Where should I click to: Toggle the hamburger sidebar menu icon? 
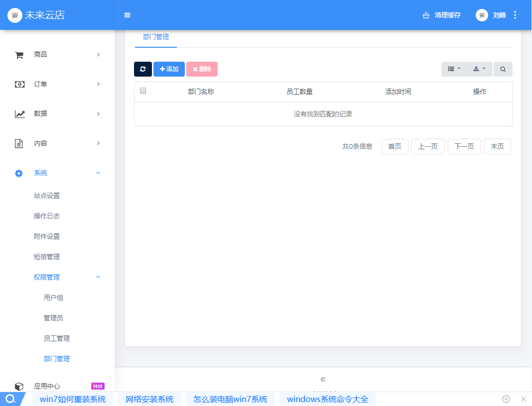pyautogui.click(x=128, y=15)
